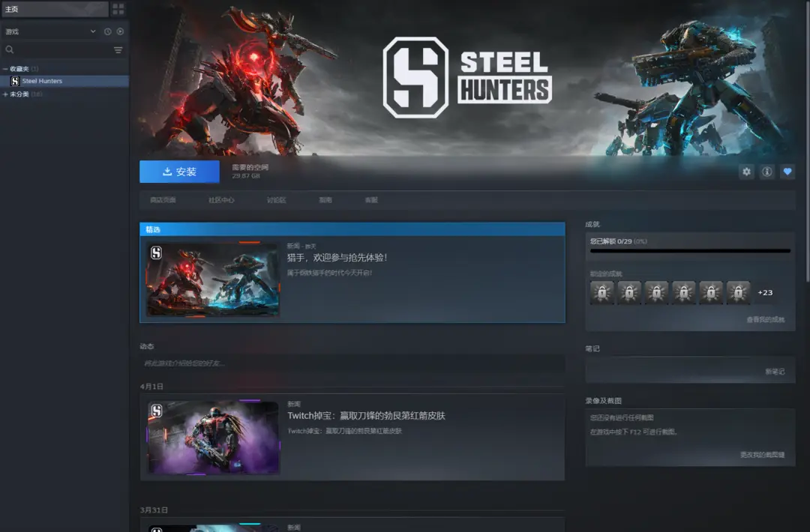Open the purple Twitch drops news thumbnail

pos(213,438)
